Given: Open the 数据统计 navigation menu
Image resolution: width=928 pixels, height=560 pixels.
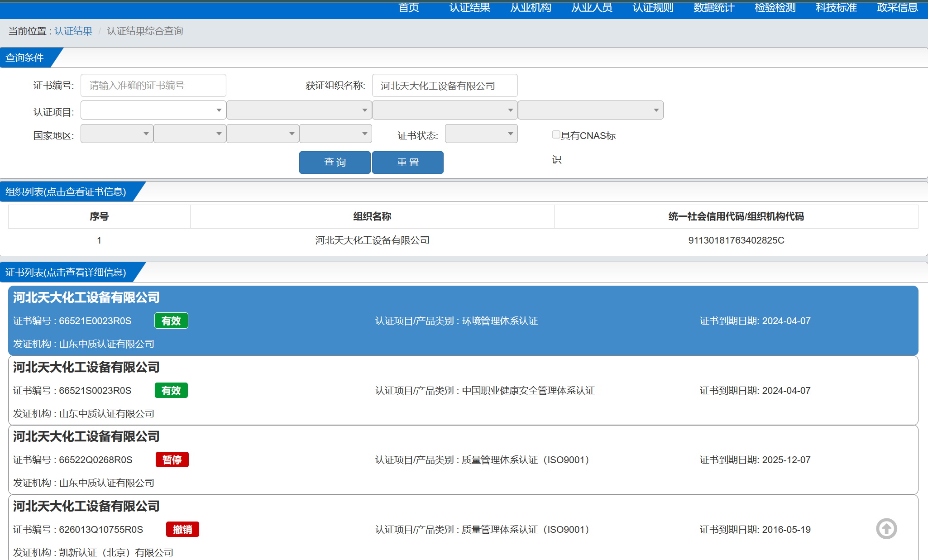Looking at the screenshot, I should pos(714,8).
